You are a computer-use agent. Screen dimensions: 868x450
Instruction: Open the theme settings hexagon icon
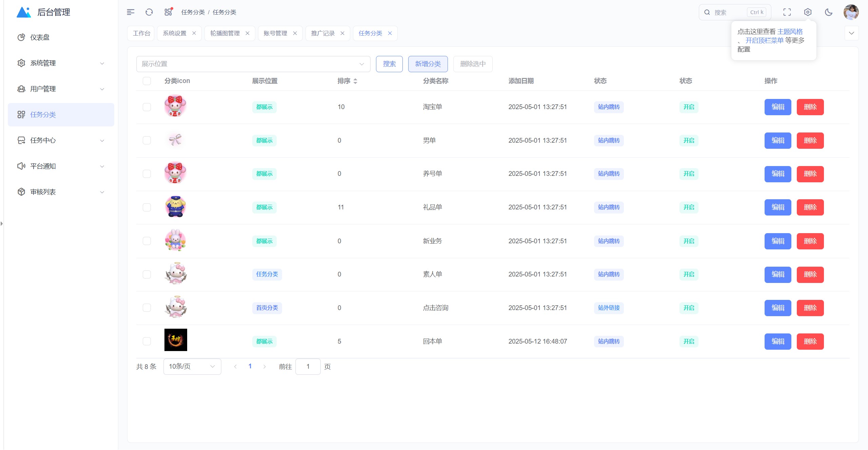click(808, 12)
